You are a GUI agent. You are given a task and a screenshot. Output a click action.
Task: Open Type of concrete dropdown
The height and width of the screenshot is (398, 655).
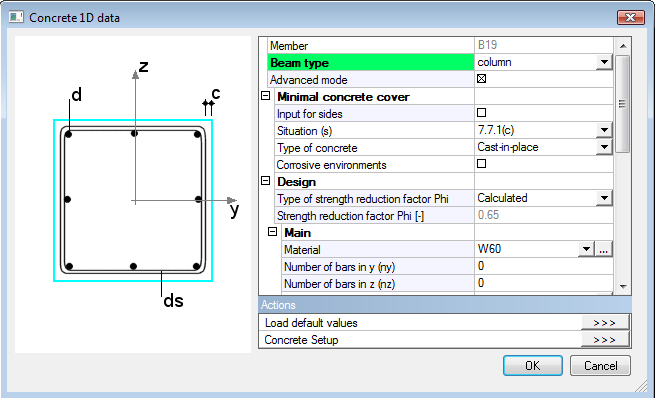(604, 147)
